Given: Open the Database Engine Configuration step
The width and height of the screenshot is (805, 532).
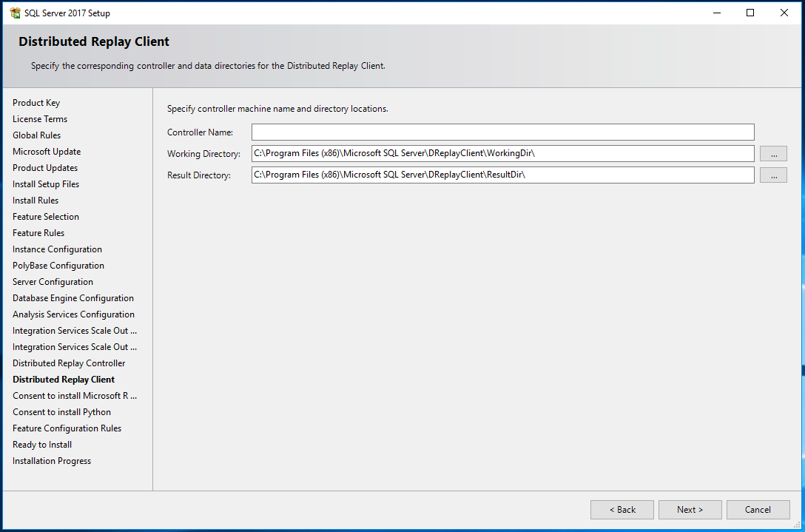Looking at the screenshot, I should click(73, 298).
